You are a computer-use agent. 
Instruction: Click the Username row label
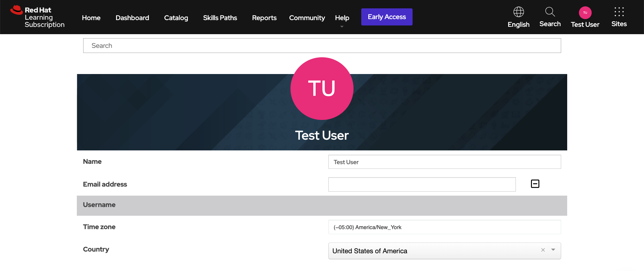click(99, 205)
